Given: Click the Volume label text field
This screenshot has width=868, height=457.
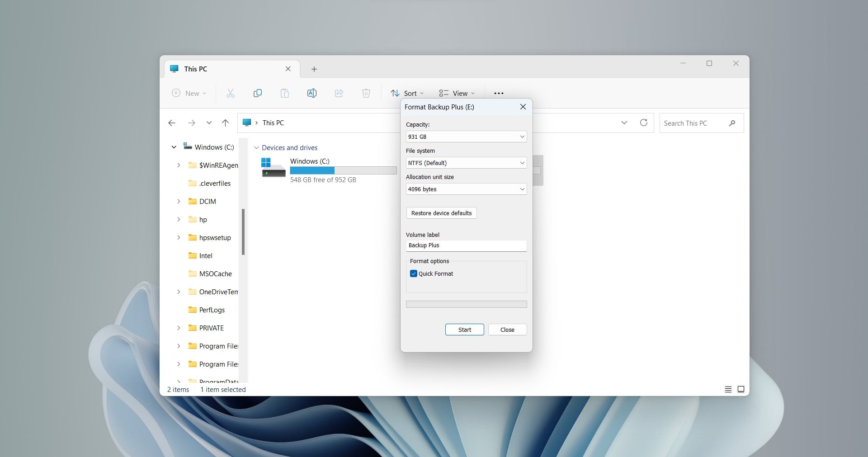Looking at the screenshot, I should [x=466, y=245].
